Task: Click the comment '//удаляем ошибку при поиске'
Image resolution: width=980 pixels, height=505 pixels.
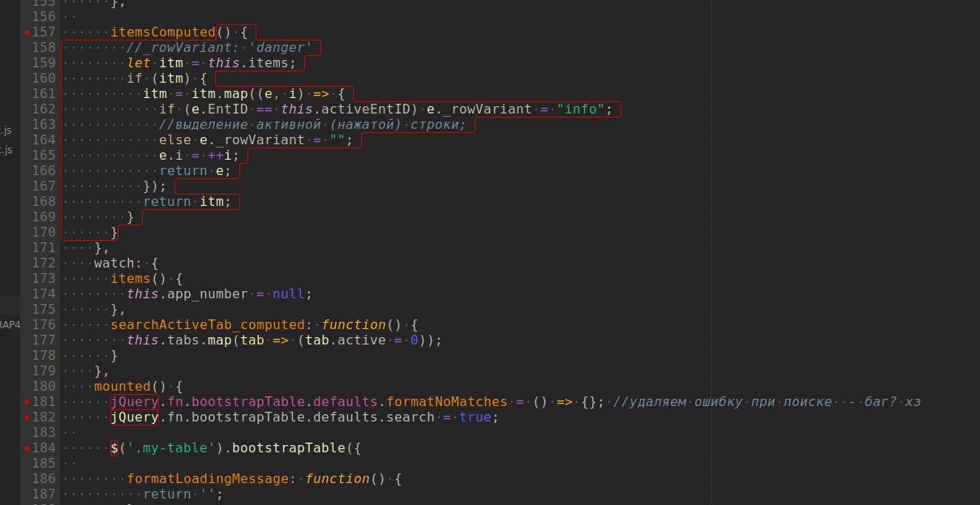Action: [724, 402]
